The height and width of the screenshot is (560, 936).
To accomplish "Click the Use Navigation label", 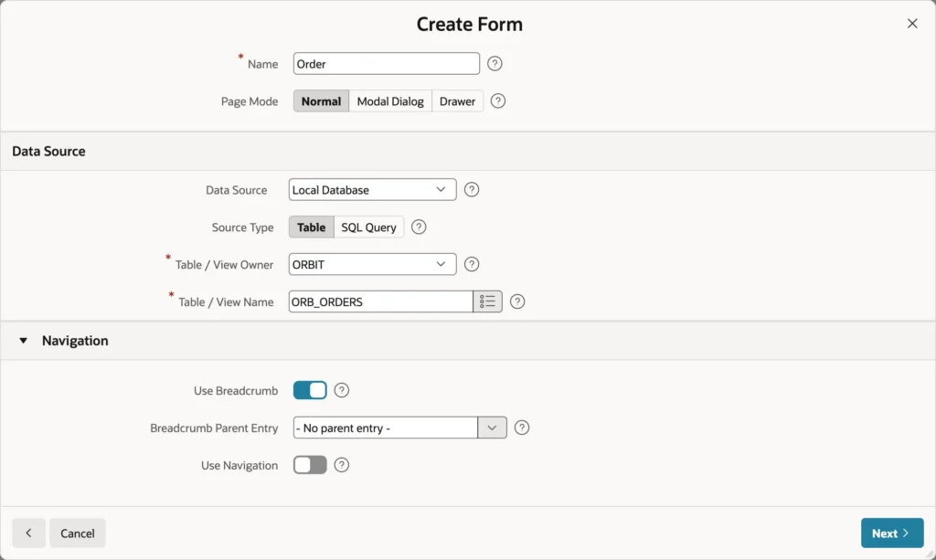I will (x=239, y=465).
